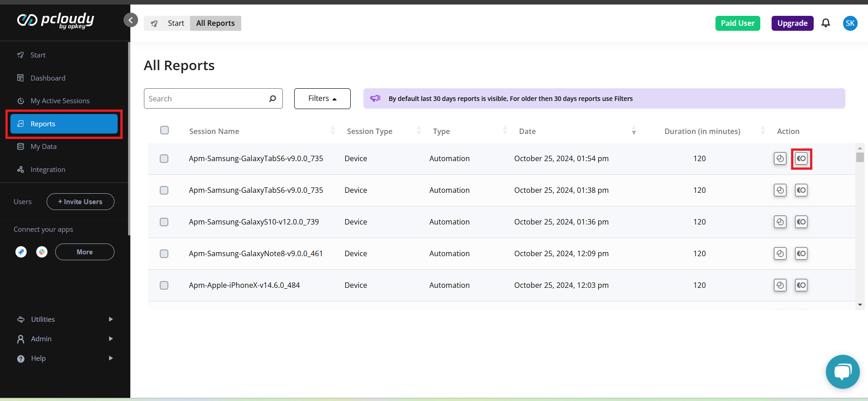Open the SK user profile avatar

click(850, 23)
